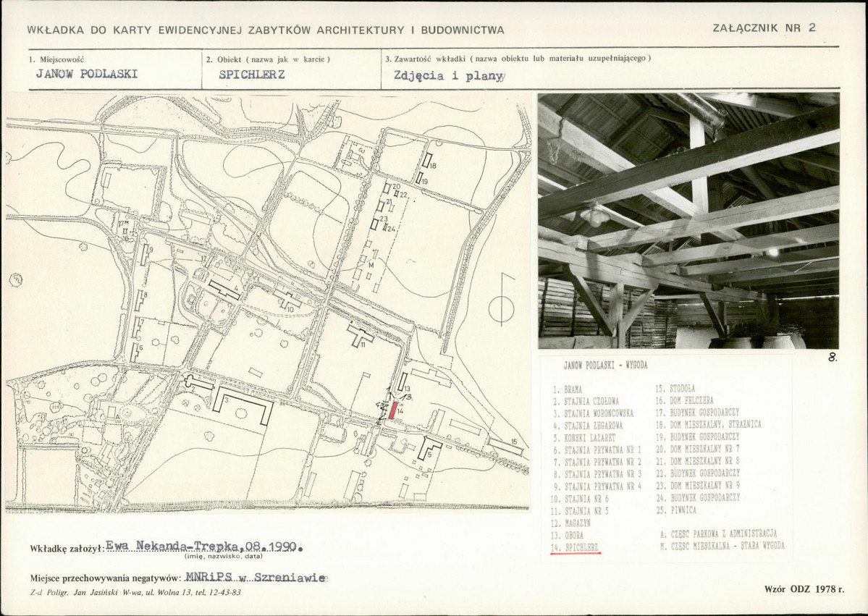Select 'MNRiPS w Szreniawie' negatives storage text

pos(256,578)
